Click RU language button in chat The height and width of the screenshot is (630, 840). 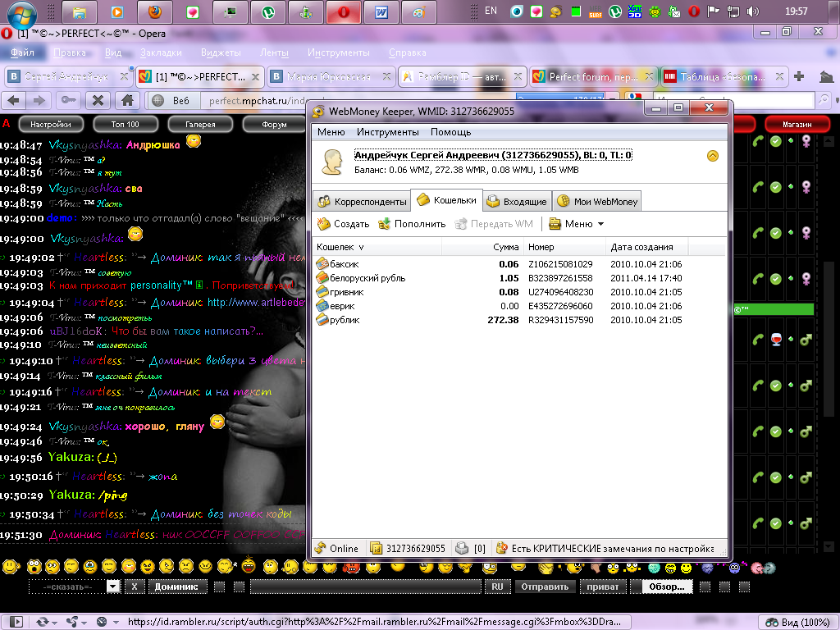(x=497, y=587)
